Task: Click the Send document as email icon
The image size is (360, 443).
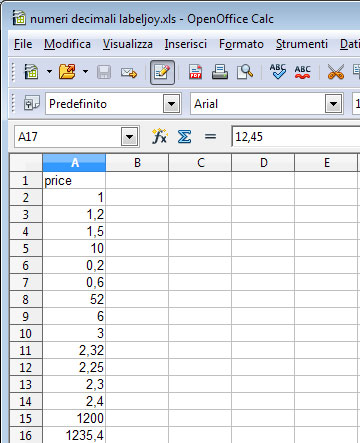Action: coord(129,72)
